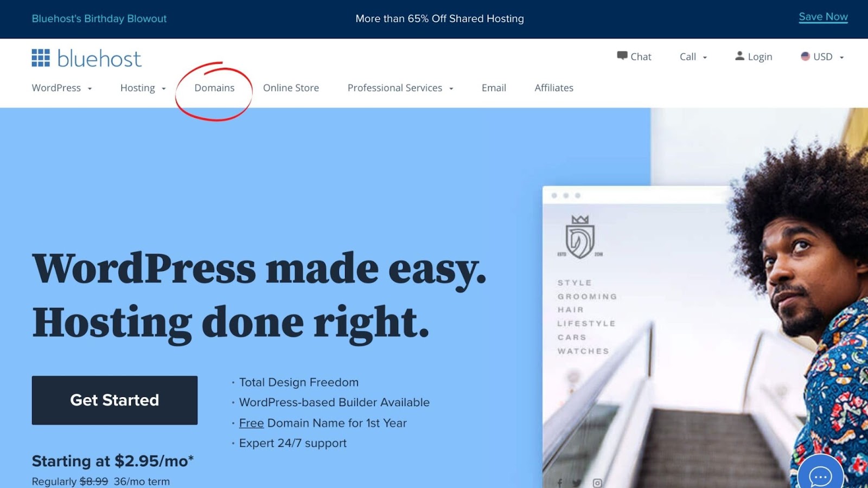Click the shield crest logo in mockup
Image resolution: width=868 pixels, height=488 pixels.
[580, 237]
